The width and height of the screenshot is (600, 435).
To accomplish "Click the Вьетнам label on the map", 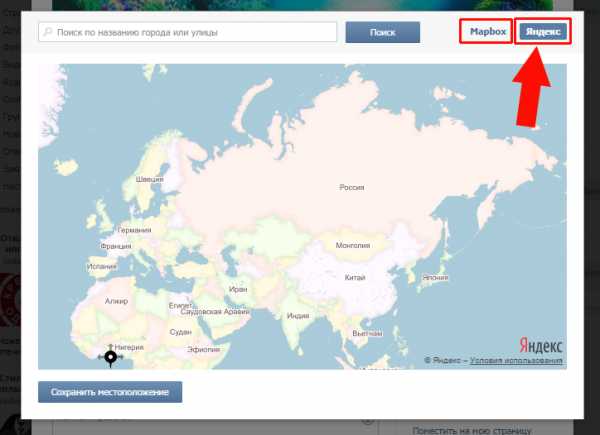I will [x=367, y=333].
